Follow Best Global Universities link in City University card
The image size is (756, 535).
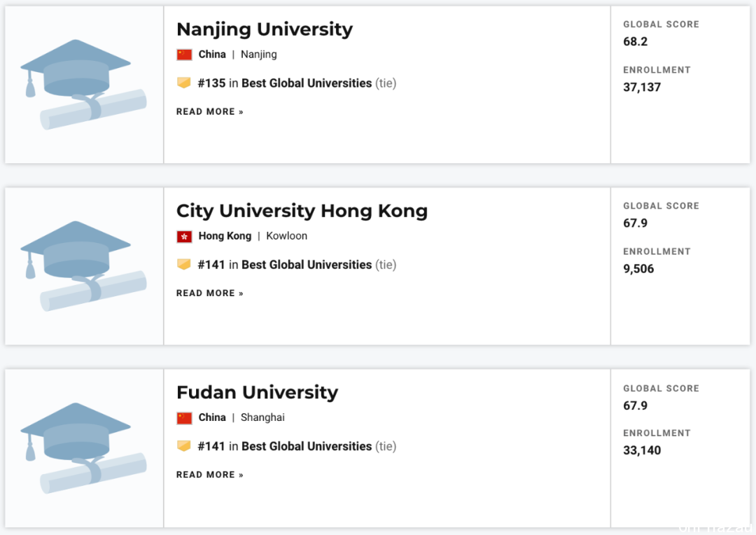point(307,265)
